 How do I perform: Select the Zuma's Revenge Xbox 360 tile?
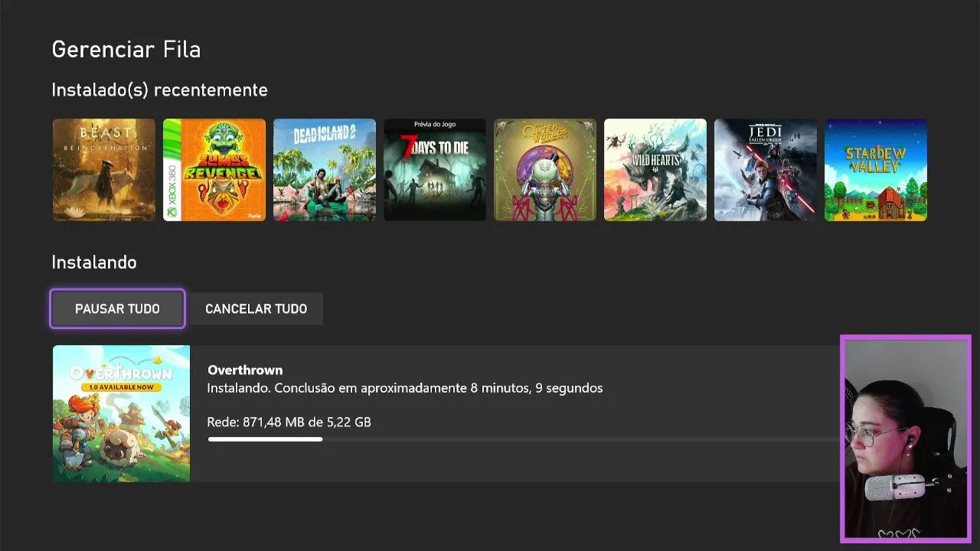[214, 170]
